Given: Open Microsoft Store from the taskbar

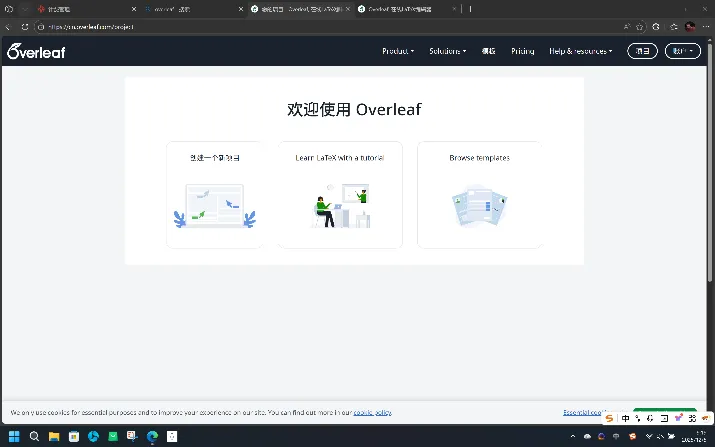Looking at the screenshot, I should coord(73,437).
